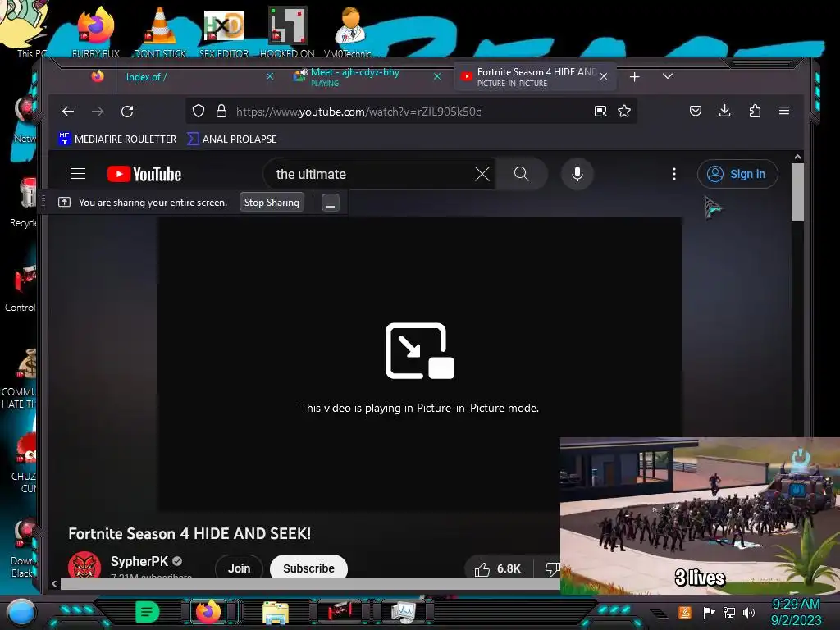This screenshot has width=840, height=630.
Task: Open the network tray icon
Action: (729, 612)
